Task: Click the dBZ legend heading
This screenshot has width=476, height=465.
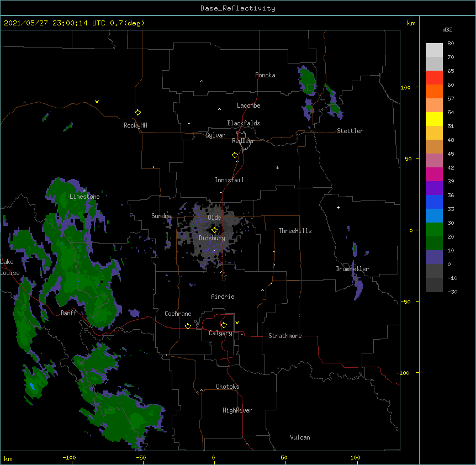Action: click(447, 29)
